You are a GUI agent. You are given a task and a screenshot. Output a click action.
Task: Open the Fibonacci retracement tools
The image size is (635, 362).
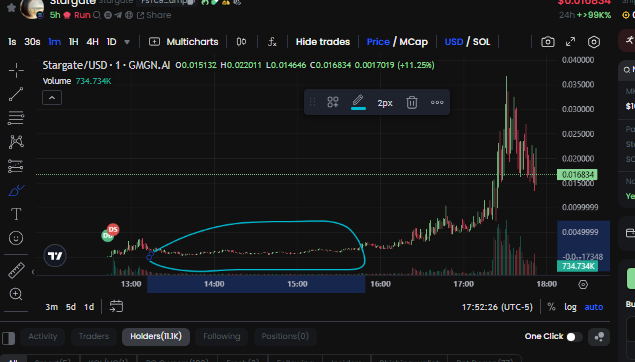pos(16,118)
